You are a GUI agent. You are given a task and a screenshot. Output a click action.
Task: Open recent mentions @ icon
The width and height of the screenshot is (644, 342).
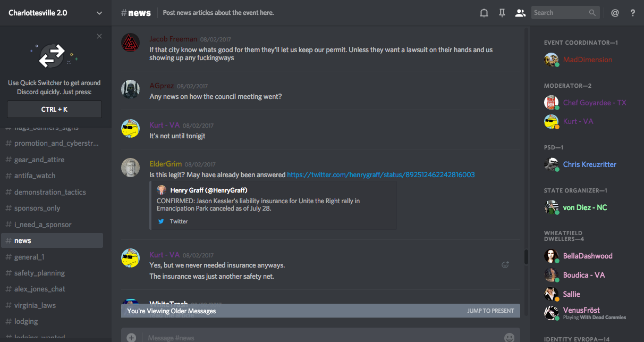(615, 13)
